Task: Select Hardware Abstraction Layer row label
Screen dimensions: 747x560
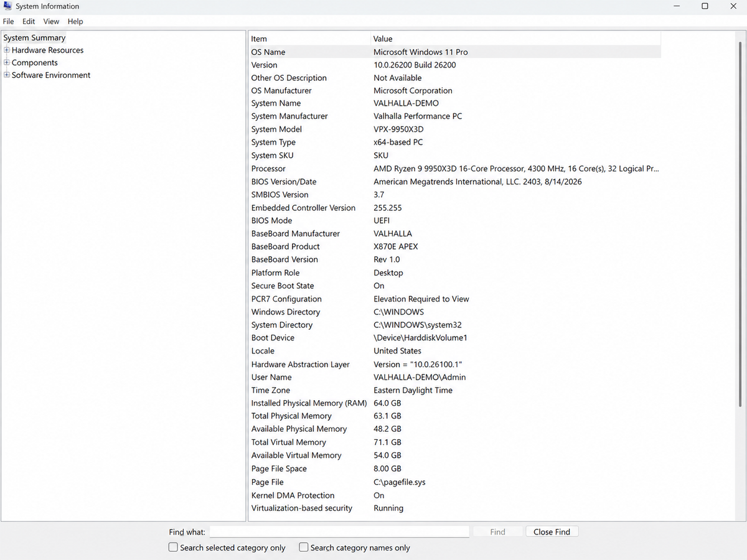Action: pyautogui.click(x=301, y=365)
